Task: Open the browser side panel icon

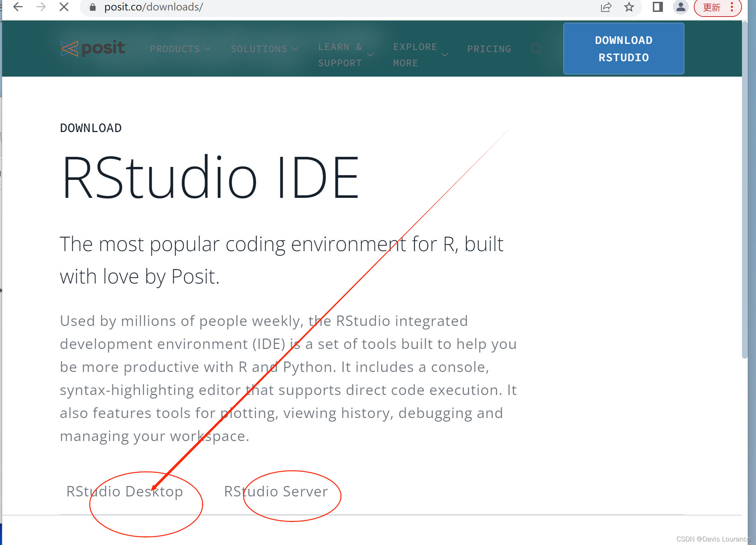Action: click(x=658, y=7)
